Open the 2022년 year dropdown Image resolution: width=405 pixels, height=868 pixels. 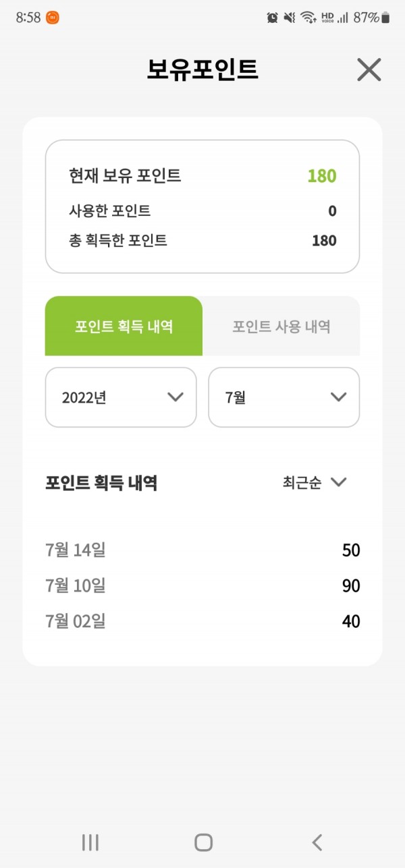coord(121,397)
